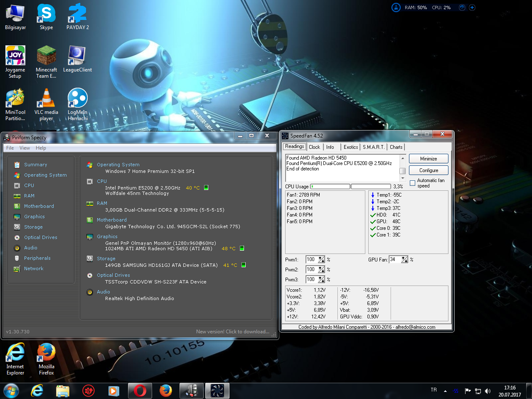Image resolution: width=532 pixels, height=399 pixels.
Task: Open the Charts tab in SpeedFan
Action: coord(396,147)
